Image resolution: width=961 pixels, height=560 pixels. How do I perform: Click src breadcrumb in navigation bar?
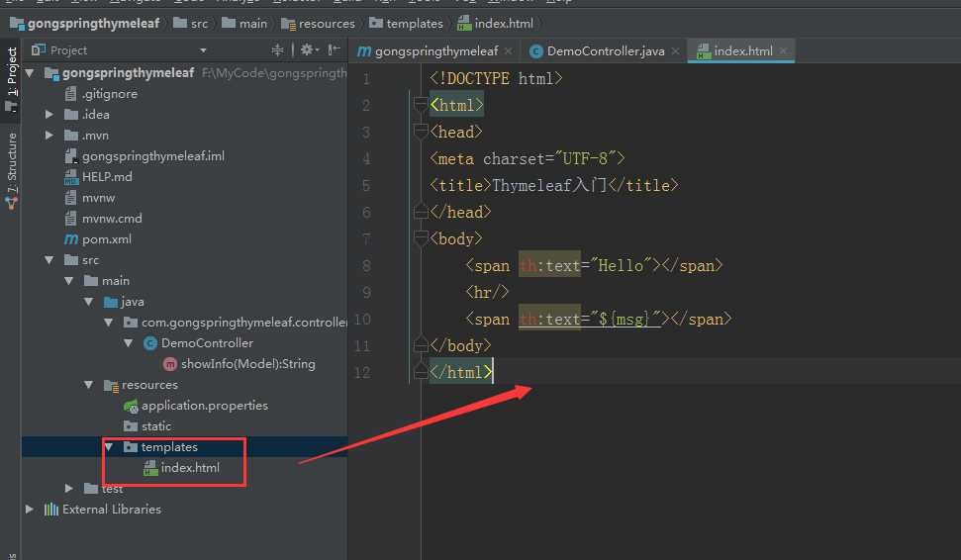point(191,24)
